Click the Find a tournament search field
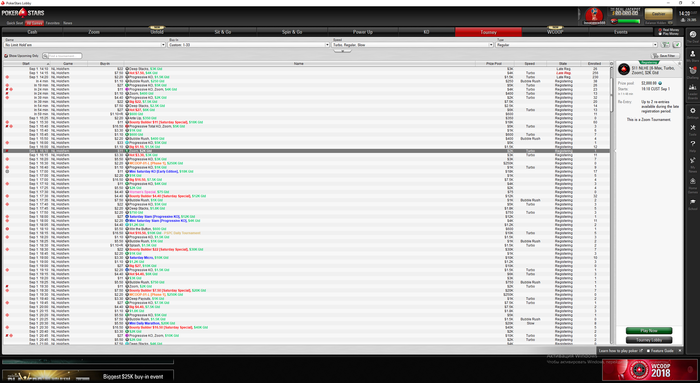Screen dimensions: 700x383 (65, 56)
